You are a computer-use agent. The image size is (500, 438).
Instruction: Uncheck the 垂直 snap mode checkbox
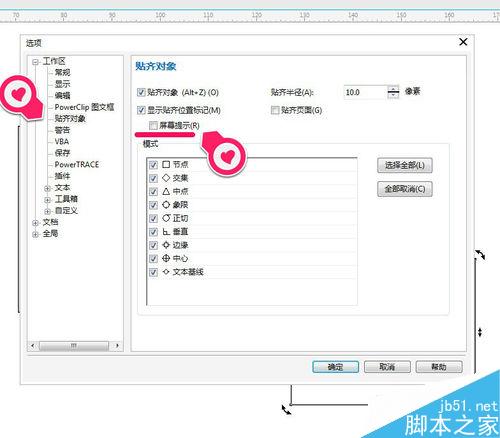tap(153, 232)
